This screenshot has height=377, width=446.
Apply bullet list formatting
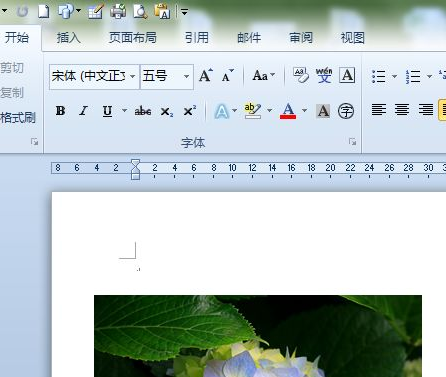point(379,76)
